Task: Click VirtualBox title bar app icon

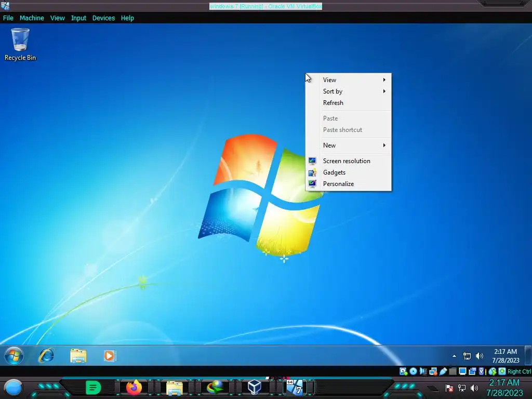Action: [5, 5]
